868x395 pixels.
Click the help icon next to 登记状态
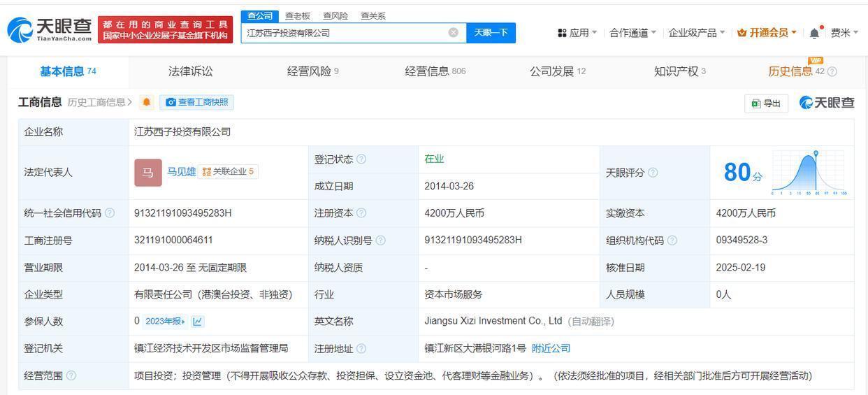pyautogui.click(x=361, y=159)
